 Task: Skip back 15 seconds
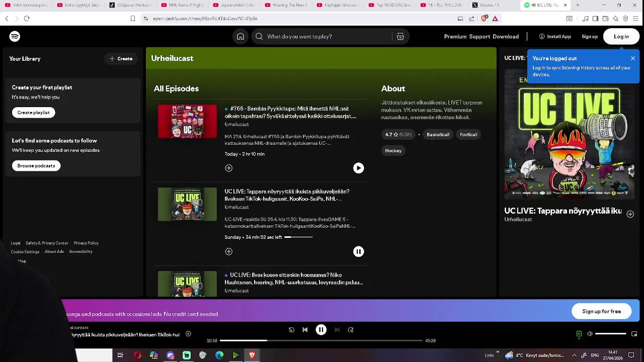(291, 330)
